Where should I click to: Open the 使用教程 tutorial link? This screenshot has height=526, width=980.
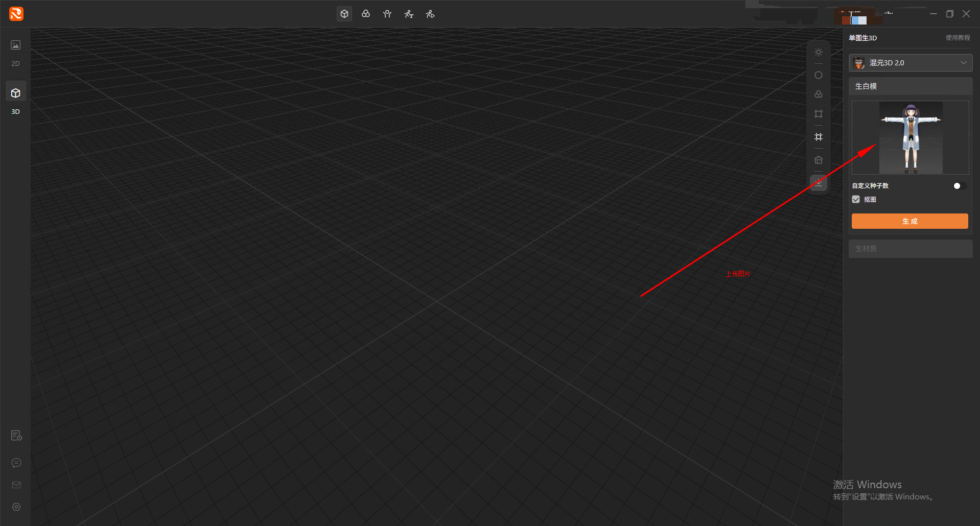click(958, 38)
